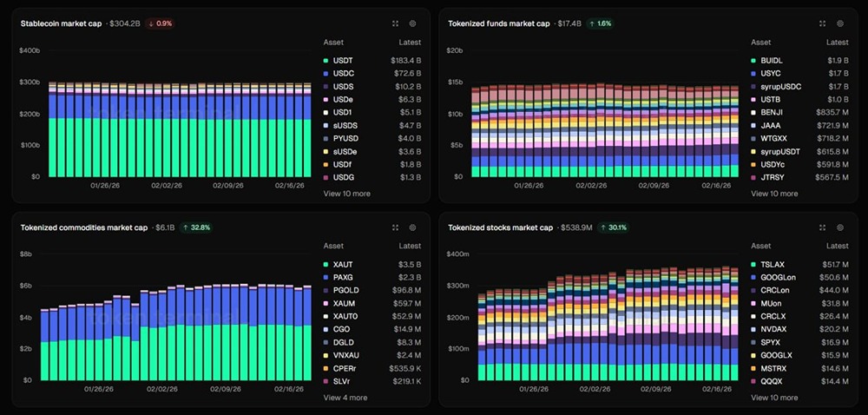Click the 32.8% change badge on commodities
This screenshot has width=868, height=415.
(196, 227)
